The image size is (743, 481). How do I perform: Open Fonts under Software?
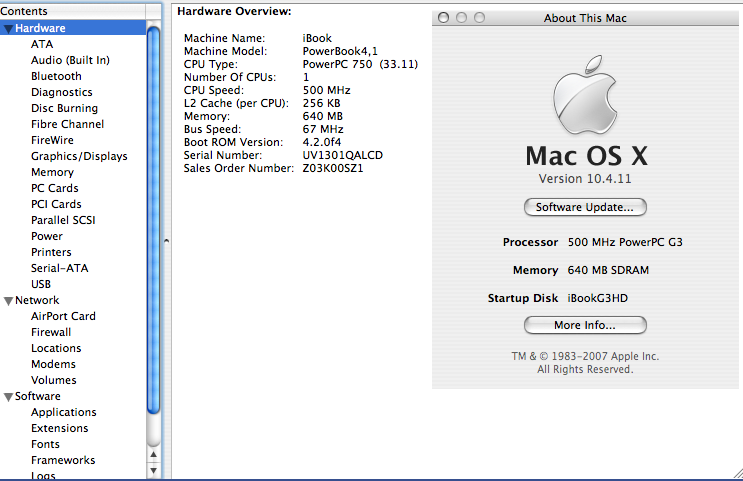[x=45, y=445]
